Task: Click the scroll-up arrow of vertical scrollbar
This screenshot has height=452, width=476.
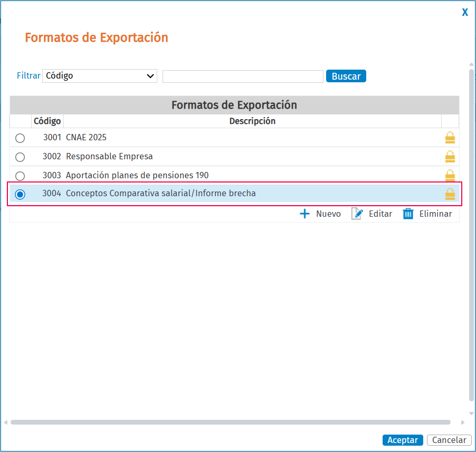Action: tap(471, 64)
